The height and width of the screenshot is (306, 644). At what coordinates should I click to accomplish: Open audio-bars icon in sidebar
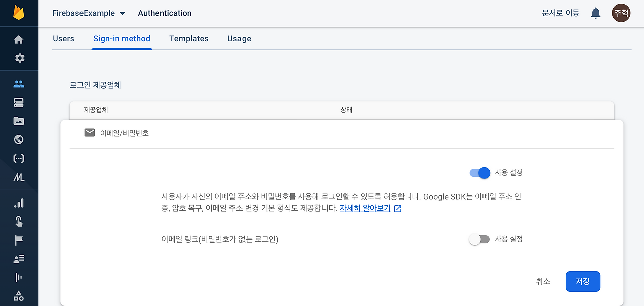(19, 277)
